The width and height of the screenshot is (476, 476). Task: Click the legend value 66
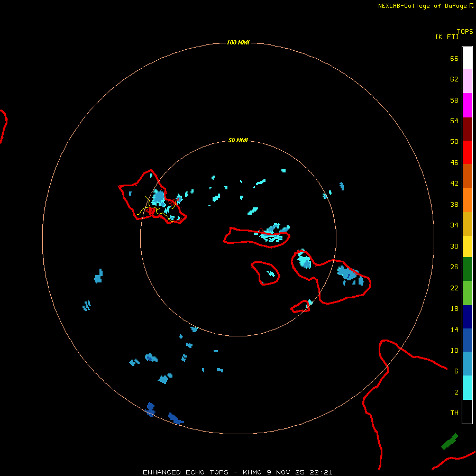[454, 59]
